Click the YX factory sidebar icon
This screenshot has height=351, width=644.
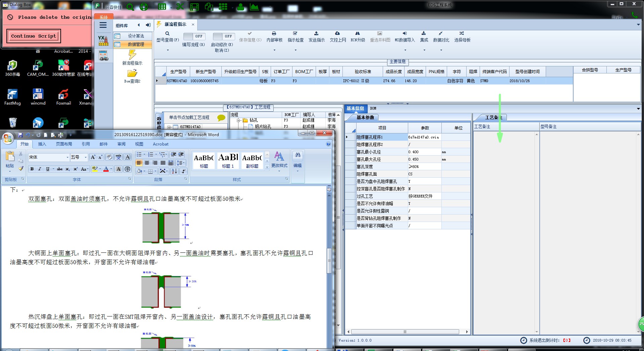pyautogui.click(x=103, y=41)
